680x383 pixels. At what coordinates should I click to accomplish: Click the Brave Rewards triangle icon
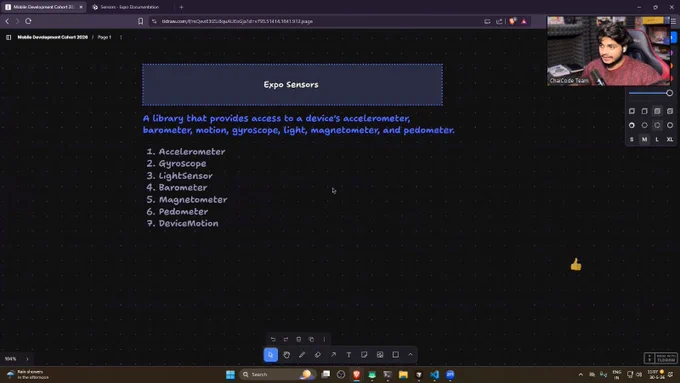tap(524, 21)
